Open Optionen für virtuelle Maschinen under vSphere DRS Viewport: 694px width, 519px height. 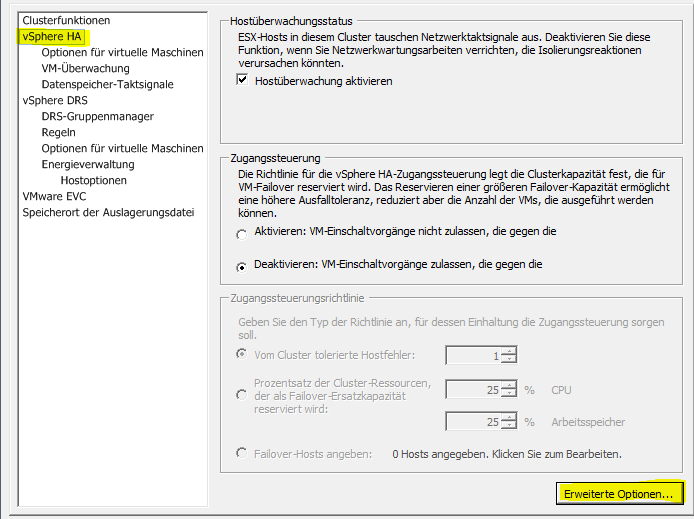pos(122,148)
